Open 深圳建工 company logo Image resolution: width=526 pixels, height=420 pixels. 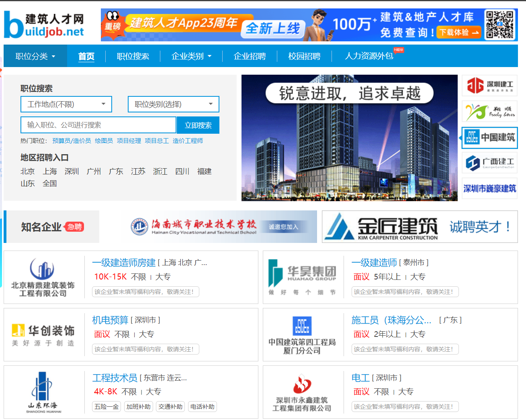click(489, 86)
